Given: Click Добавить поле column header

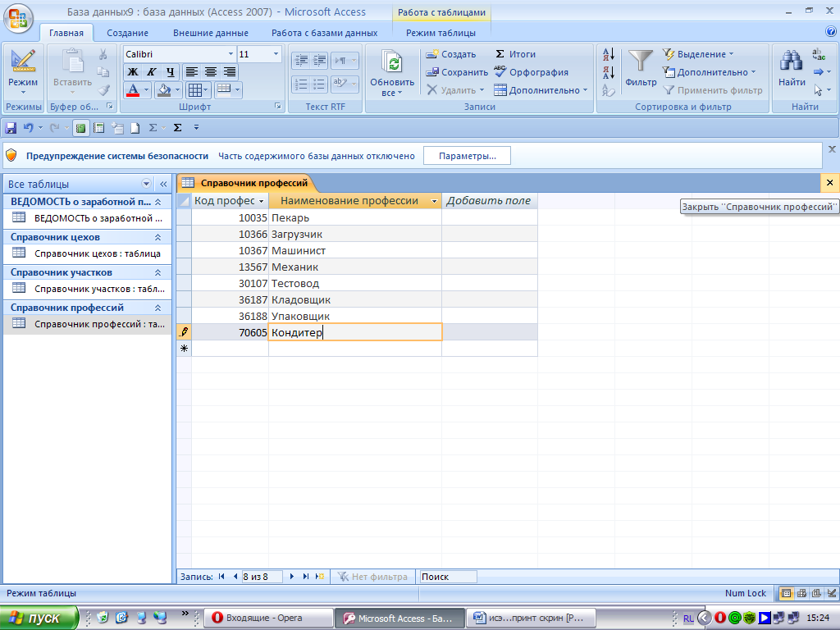Looking at the screenshot, I should 489,201.
